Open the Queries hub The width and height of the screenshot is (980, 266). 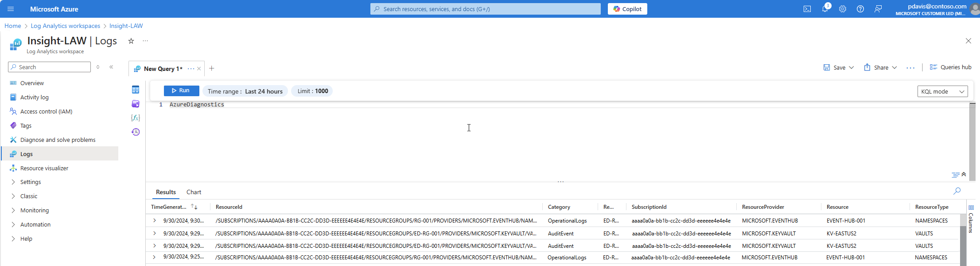tap(950, 67)
